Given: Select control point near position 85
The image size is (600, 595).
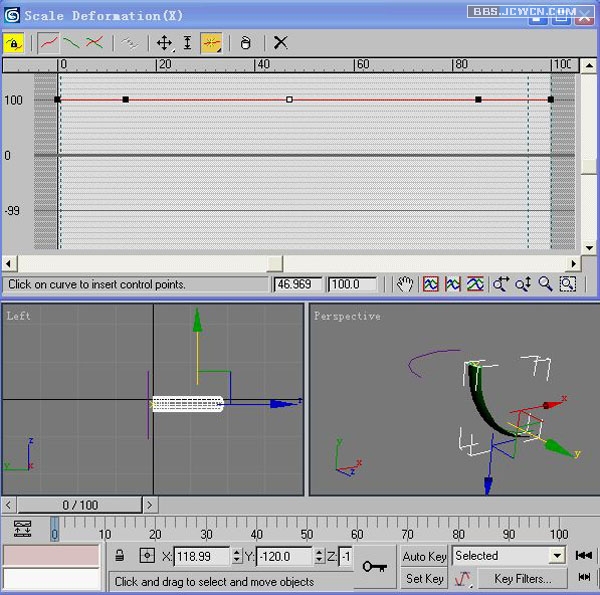Looking at the screenshot, I should point(478,99).
